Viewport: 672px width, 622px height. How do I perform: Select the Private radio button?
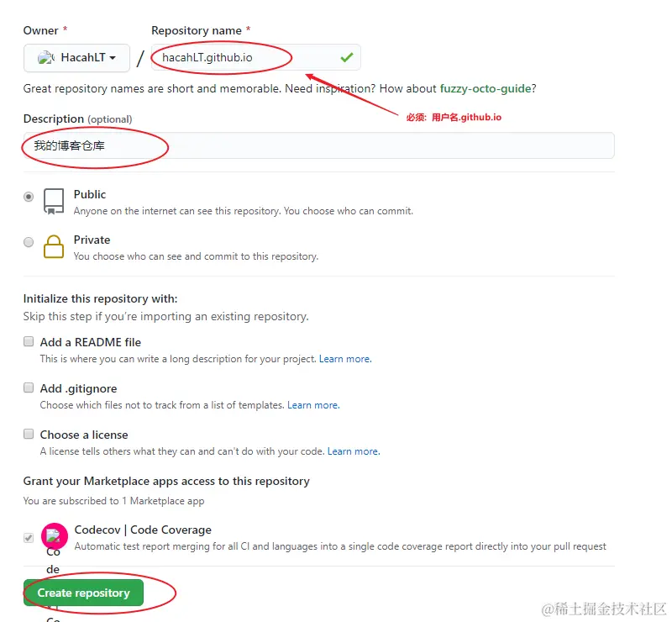pos(29,242)
